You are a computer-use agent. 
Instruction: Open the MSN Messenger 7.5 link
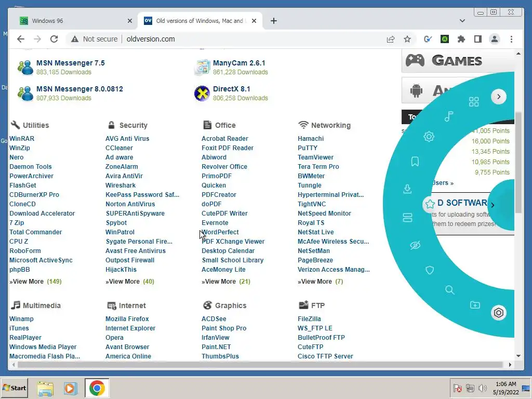(x=71, y=63)
